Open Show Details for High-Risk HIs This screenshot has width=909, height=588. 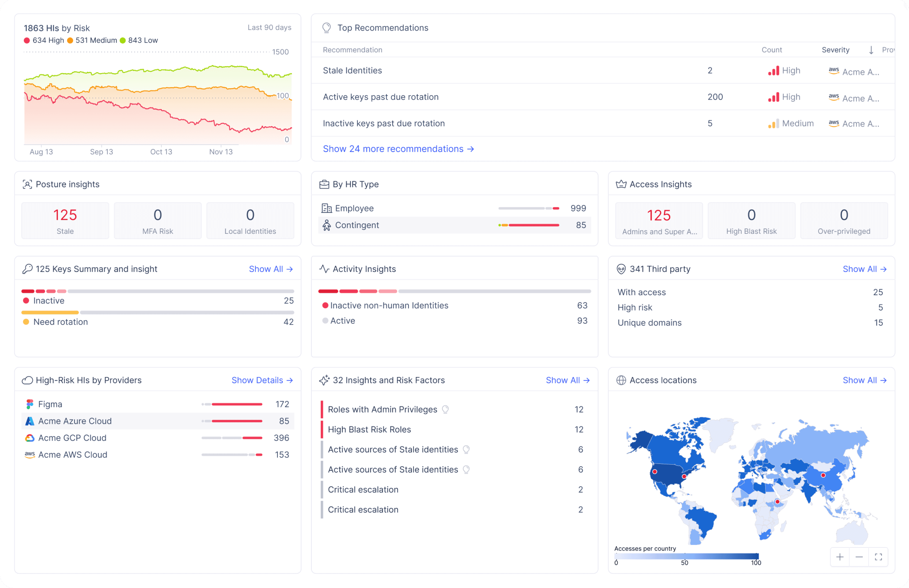point(262,380)
